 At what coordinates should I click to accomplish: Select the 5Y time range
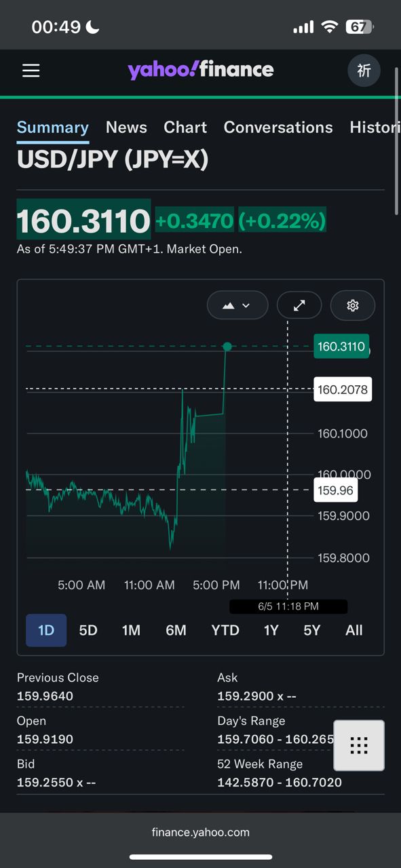click(x=312, y=630)
